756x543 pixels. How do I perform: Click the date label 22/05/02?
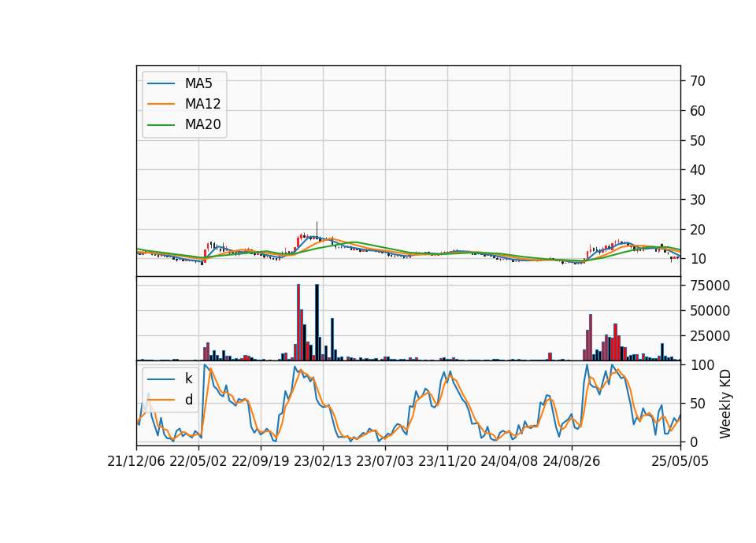pyautogui.click(x=198, y=461)
